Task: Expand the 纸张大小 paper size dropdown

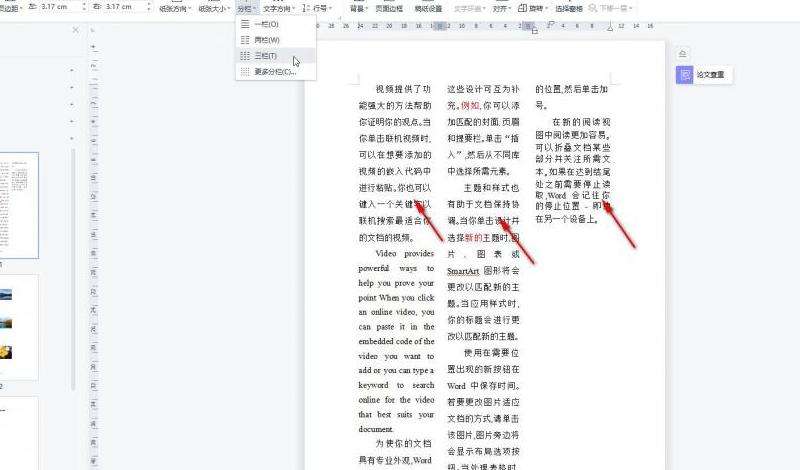Action: coord(214,8)
